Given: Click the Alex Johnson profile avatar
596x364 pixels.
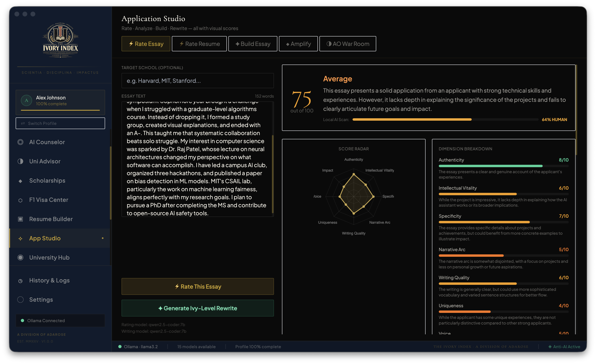Looking at the screenshot, I should tap(26, 100).
